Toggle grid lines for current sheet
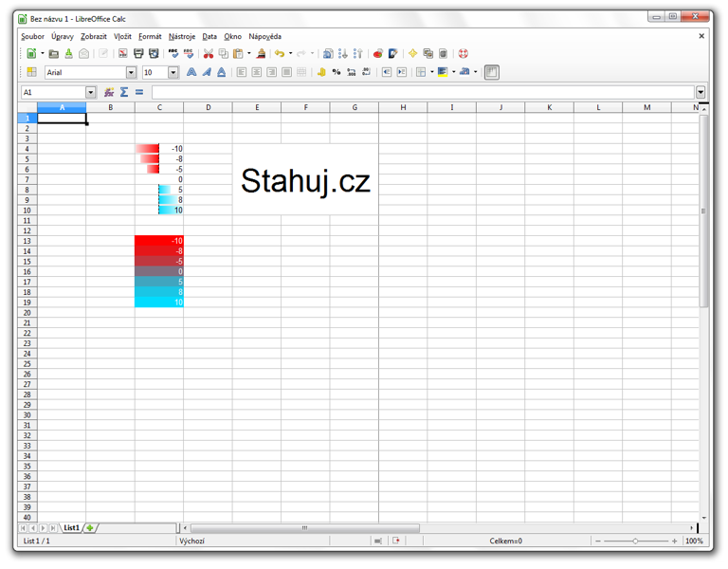 pyautogui.click(x=492, y=72)
